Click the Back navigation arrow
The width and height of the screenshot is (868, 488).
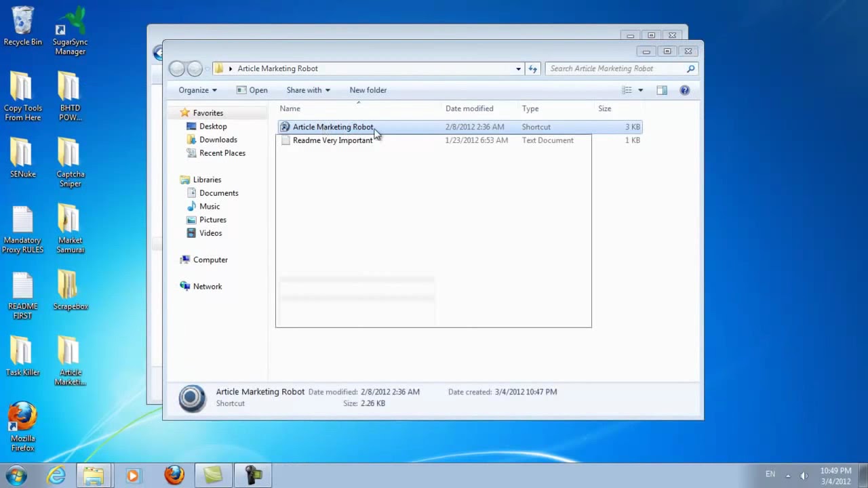(x=177, y=68)
